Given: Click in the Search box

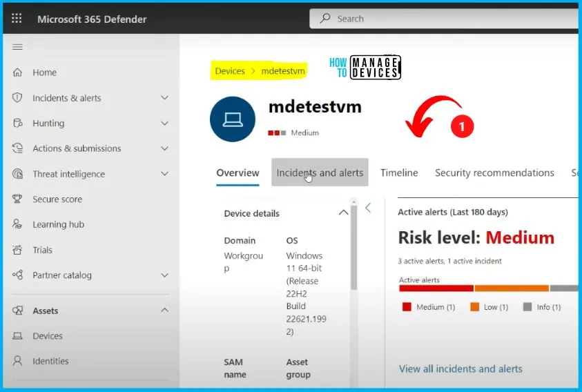Looking at the screenshot, I should pyautogui.click(x=445, y=19).
